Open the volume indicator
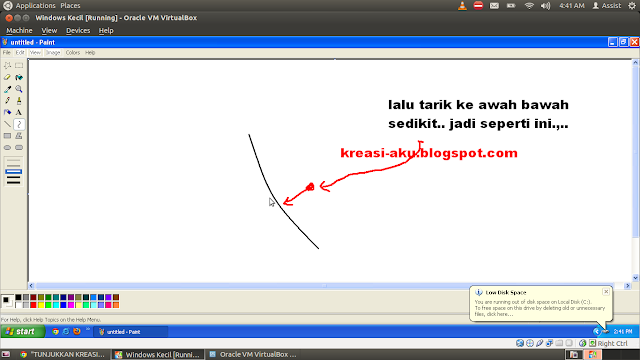 tap(545, 6)
